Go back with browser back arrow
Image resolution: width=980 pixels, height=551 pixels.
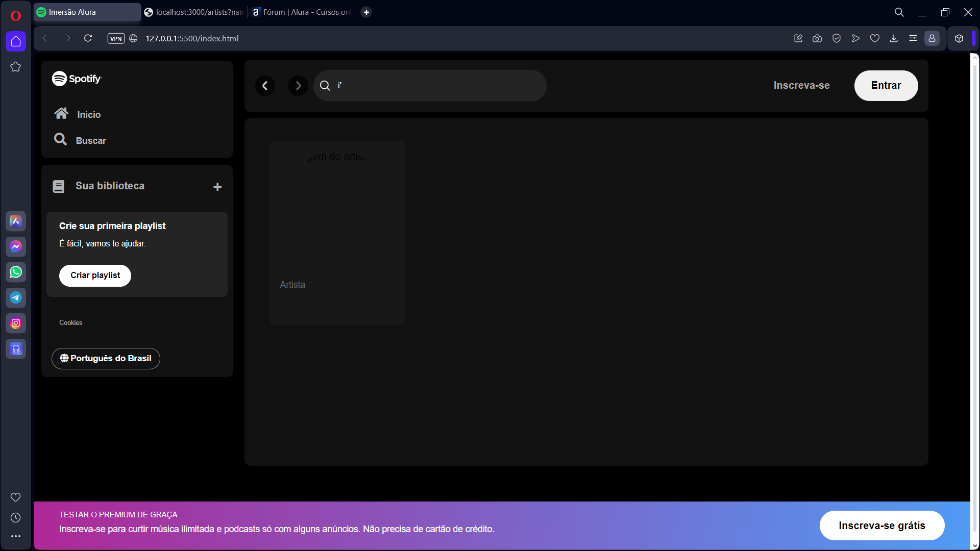[45, 38]
